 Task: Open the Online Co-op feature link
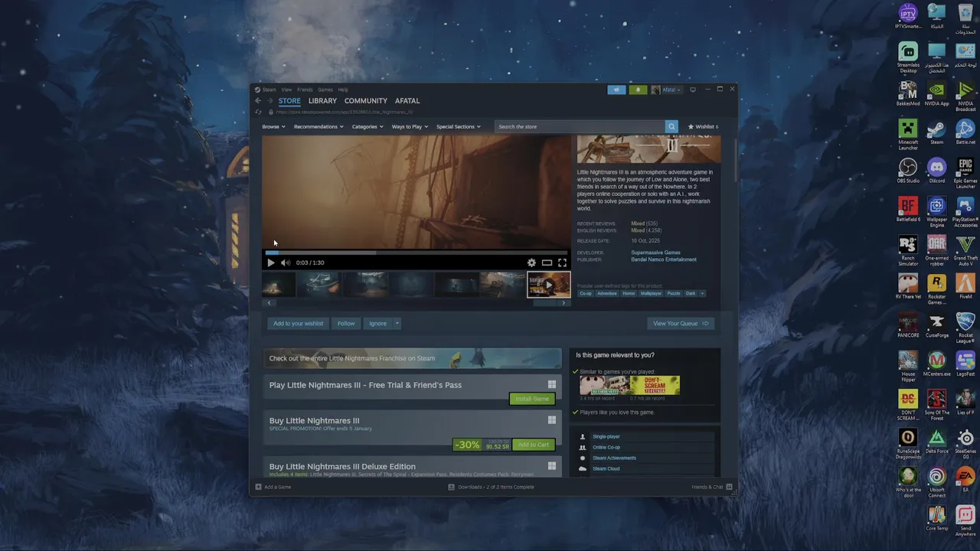tap(606, 447)
